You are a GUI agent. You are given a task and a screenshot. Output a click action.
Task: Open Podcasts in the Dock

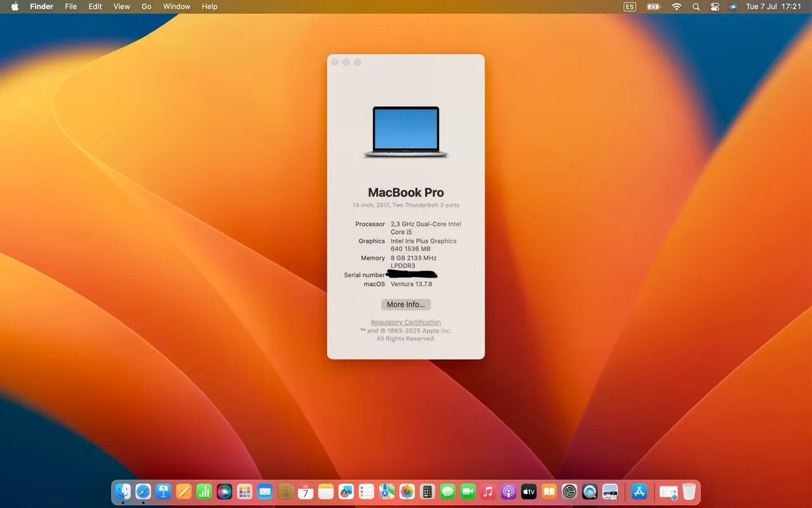[509, 491]
